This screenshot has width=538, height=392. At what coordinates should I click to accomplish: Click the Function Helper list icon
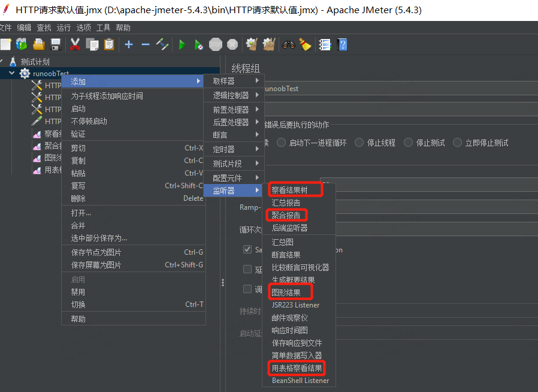coord(325,44)
